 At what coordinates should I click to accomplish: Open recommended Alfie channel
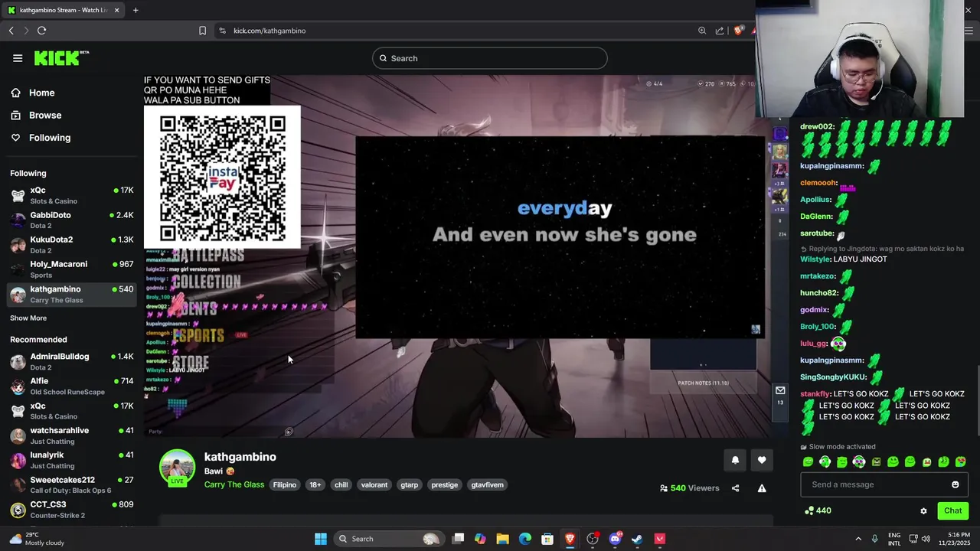pos(72,386)
